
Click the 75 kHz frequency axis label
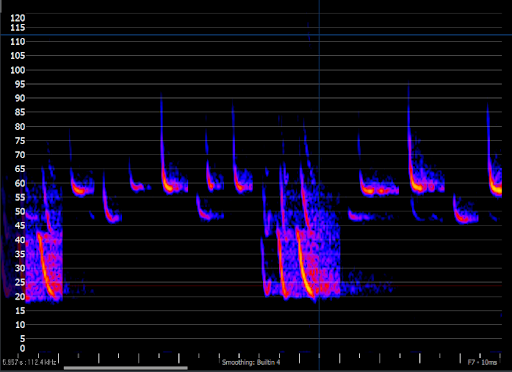click(20, 141)
